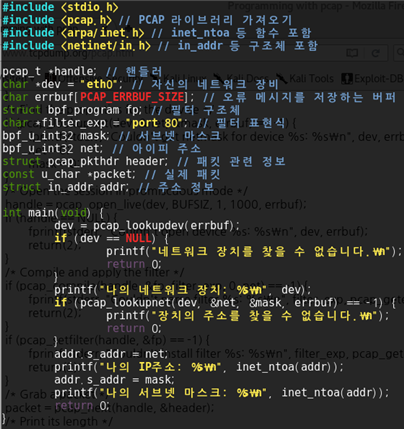Screen dimensions: 404x433
Task: Click the last 'return 0;' in main
Action: (82, 405)
